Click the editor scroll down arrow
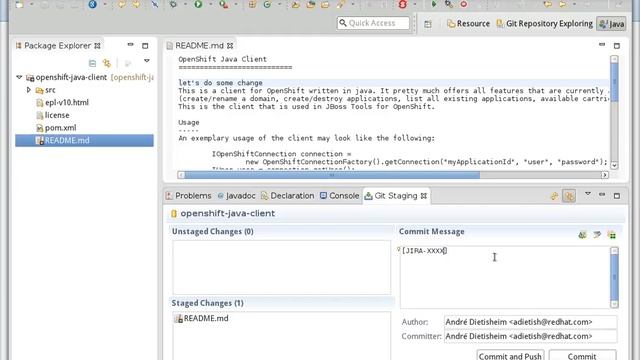Image resolution: width=640 pixels, height=360 pixels. click(x=614, y=166)
